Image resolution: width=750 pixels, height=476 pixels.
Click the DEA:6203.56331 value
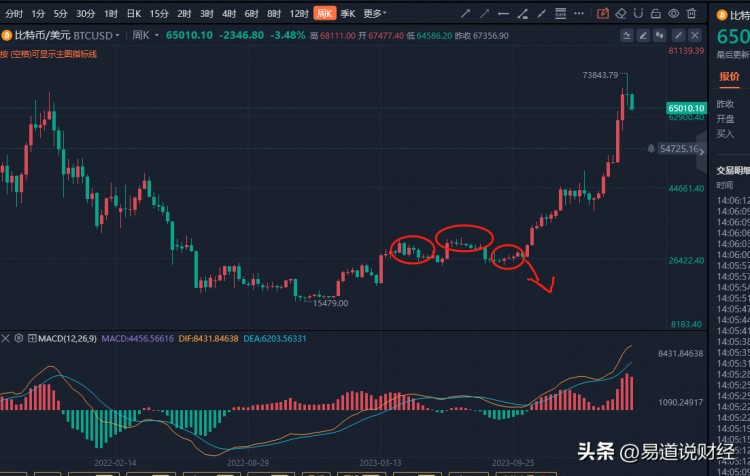pyautogui.click(x=275, y=339)
